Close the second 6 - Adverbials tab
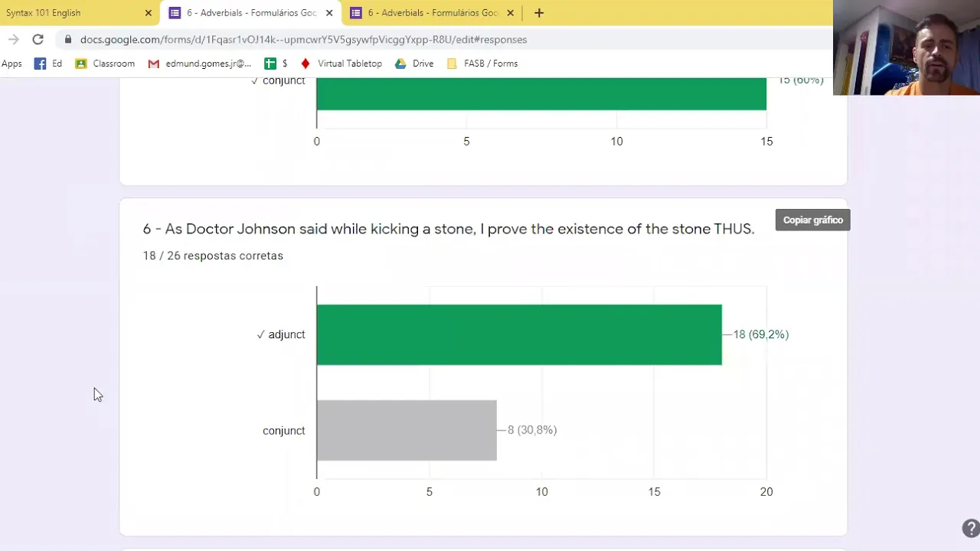 click(x=510, y=13)
